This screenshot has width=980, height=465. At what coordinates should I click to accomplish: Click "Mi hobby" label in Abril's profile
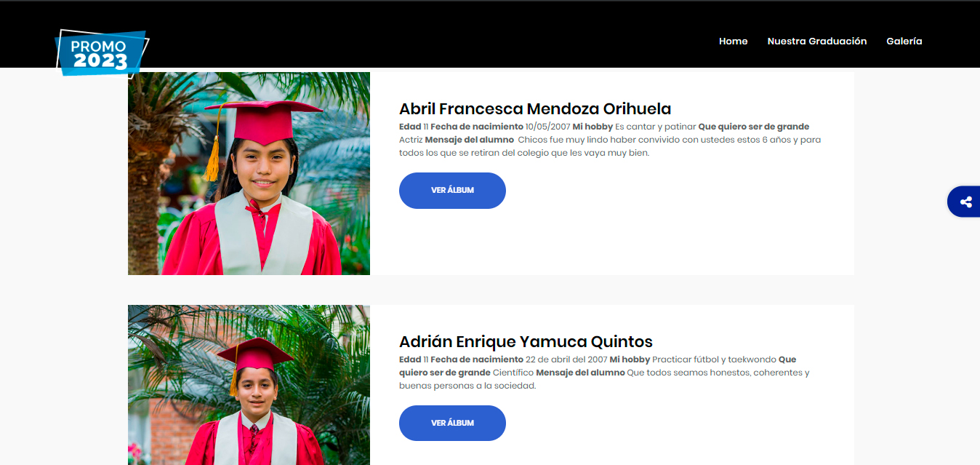(x=593, y=127)
